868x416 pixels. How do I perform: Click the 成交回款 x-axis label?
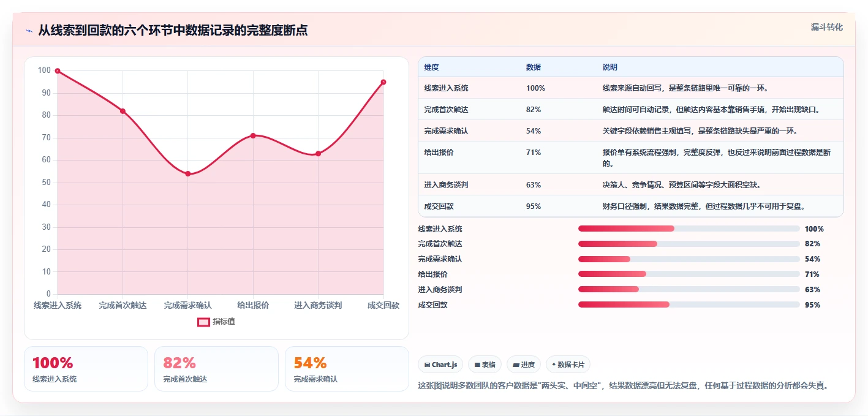[x=383, y=305]
